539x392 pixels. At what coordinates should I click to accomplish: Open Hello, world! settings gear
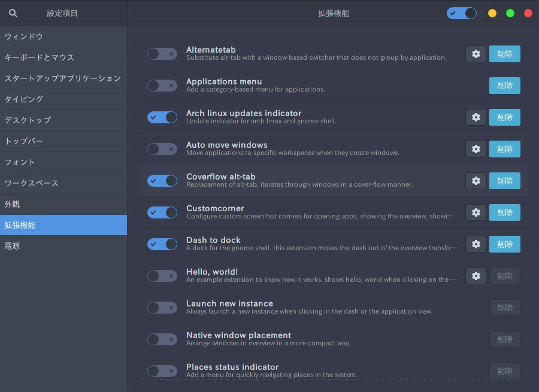[x=476, y=276]
